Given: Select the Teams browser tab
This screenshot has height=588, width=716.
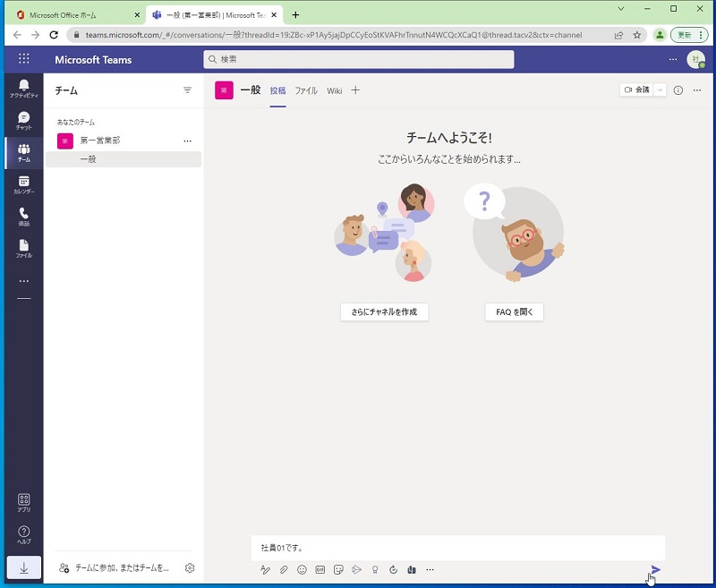Looking at the screenshot, I should tap(215, 15).
